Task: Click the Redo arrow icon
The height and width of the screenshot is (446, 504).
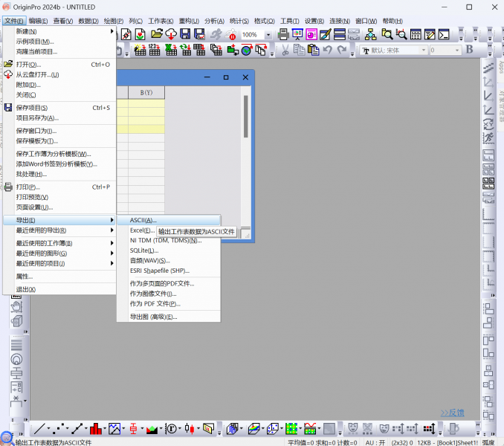Action: click(342, 50)
